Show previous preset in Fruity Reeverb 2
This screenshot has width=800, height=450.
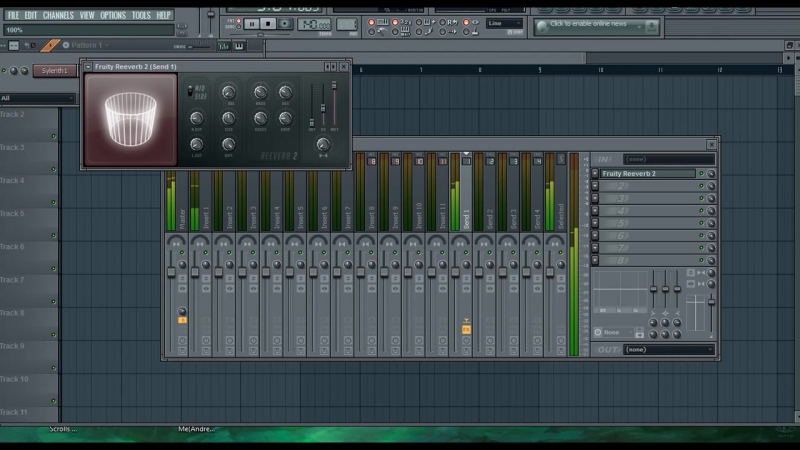[x=327, y=66]
